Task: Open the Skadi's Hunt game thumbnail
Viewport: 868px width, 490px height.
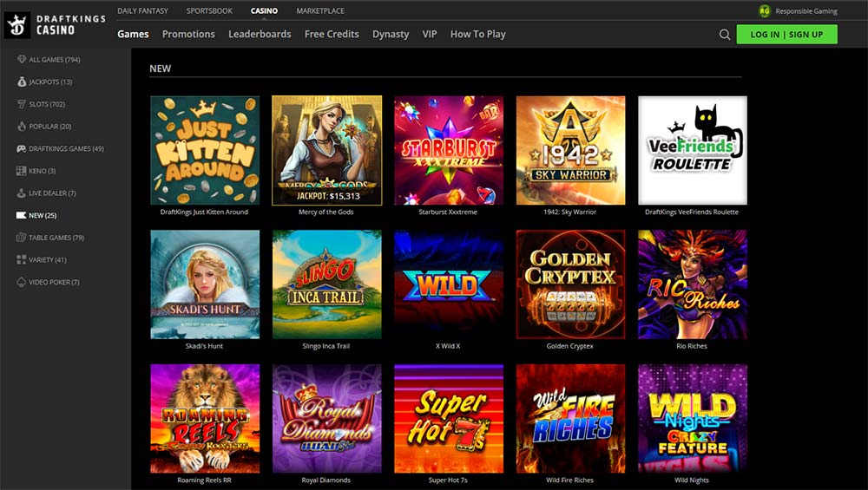Action: (x=205, y=284)
